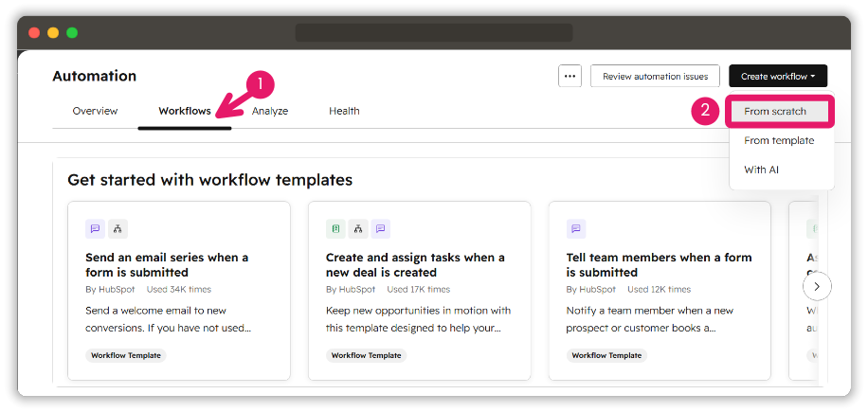Click the green maximize window button
Screen dimensions: 868x412
tap(72, 32)
